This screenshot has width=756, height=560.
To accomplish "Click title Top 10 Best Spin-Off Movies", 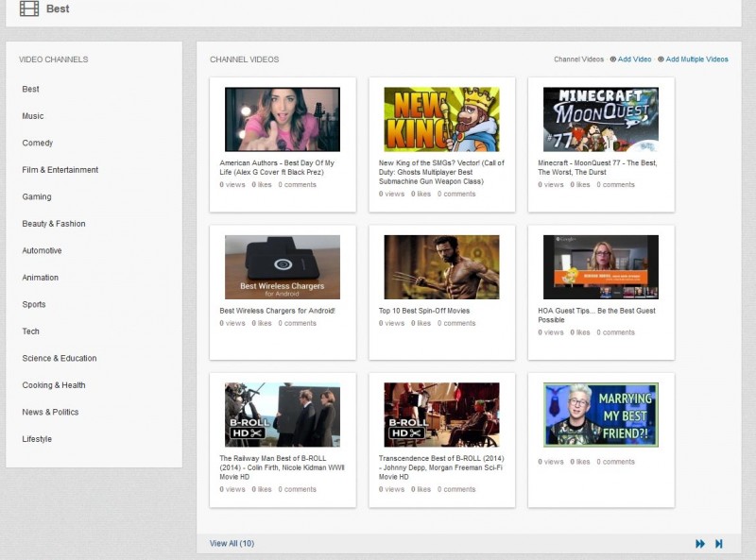I will [424, 311].
